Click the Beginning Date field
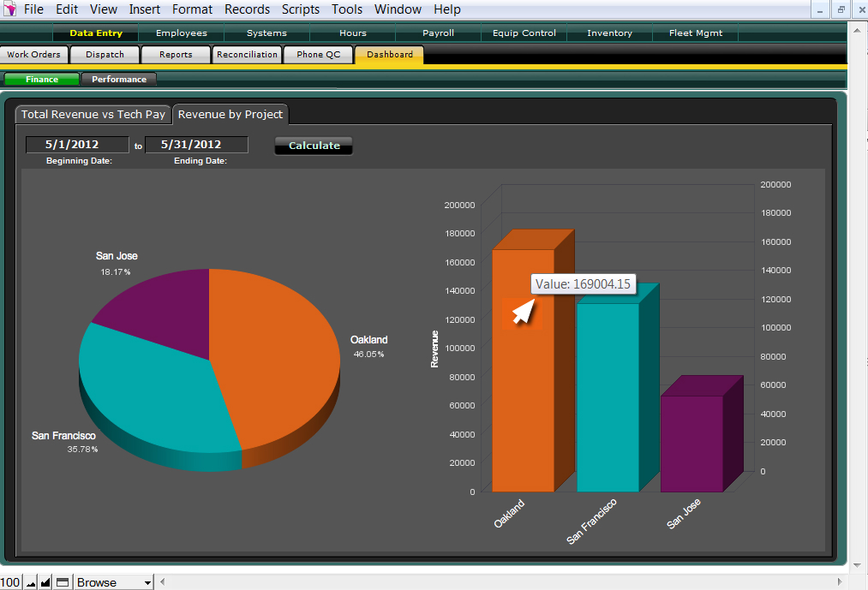The height and width of the screenshot is (590, 868). 77,145
